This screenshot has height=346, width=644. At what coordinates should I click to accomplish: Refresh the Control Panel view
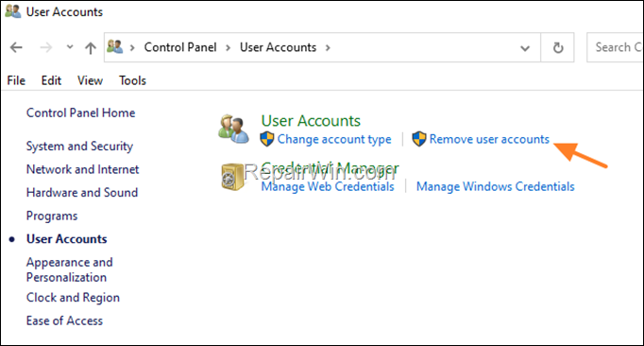(x=558, y=47)
